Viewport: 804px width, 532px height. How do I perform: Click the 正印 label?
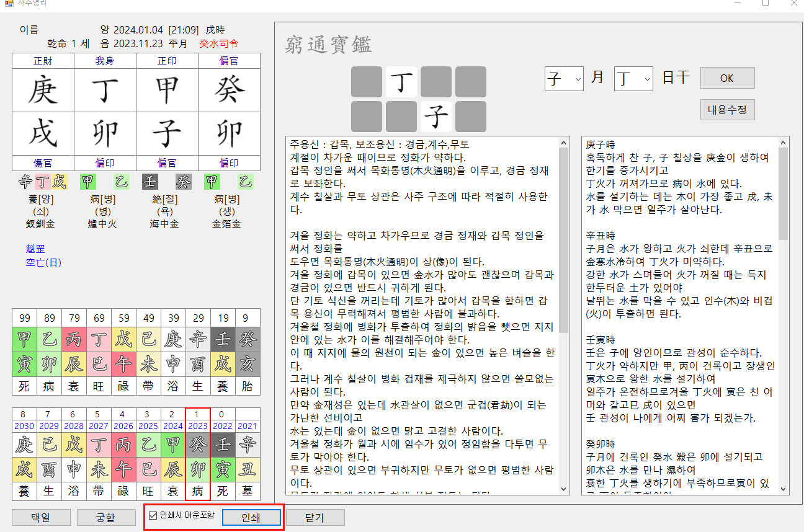click(167, 61)
